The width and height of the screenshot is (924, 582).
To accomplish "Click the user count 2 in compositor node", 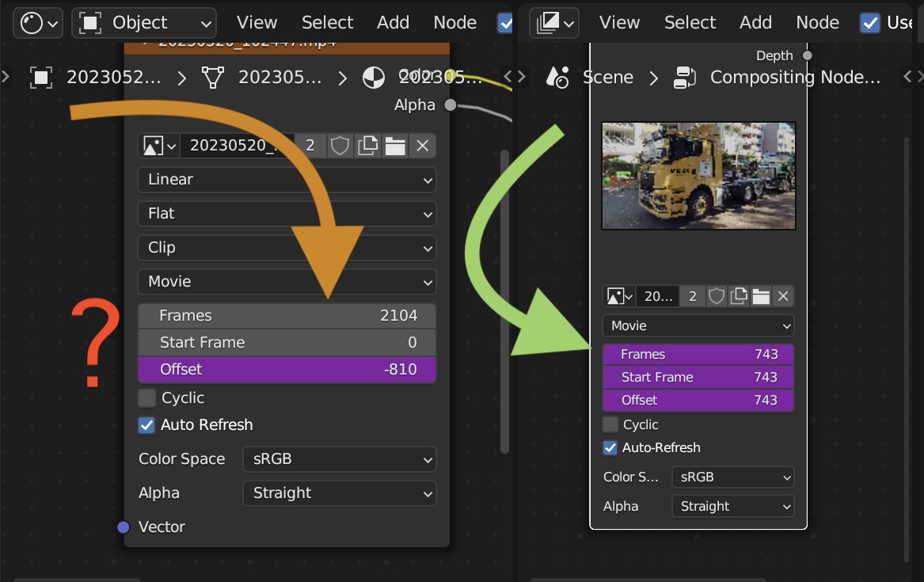I will point(693,296).
